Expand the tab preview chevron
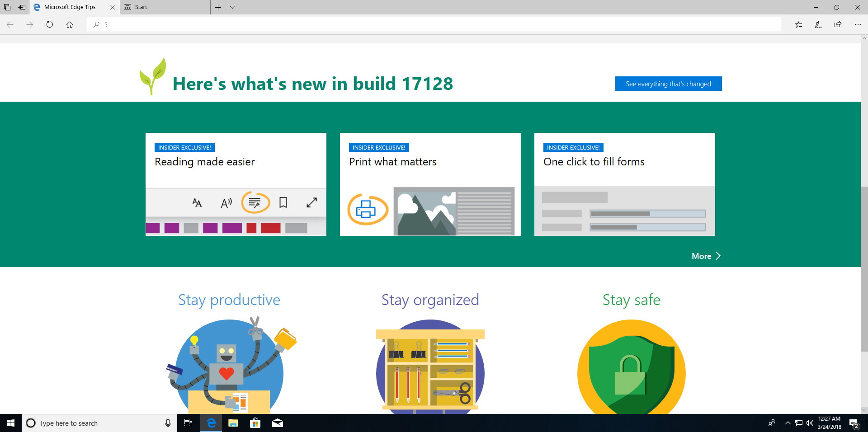 pyautogui.click(x=232, y=7)
